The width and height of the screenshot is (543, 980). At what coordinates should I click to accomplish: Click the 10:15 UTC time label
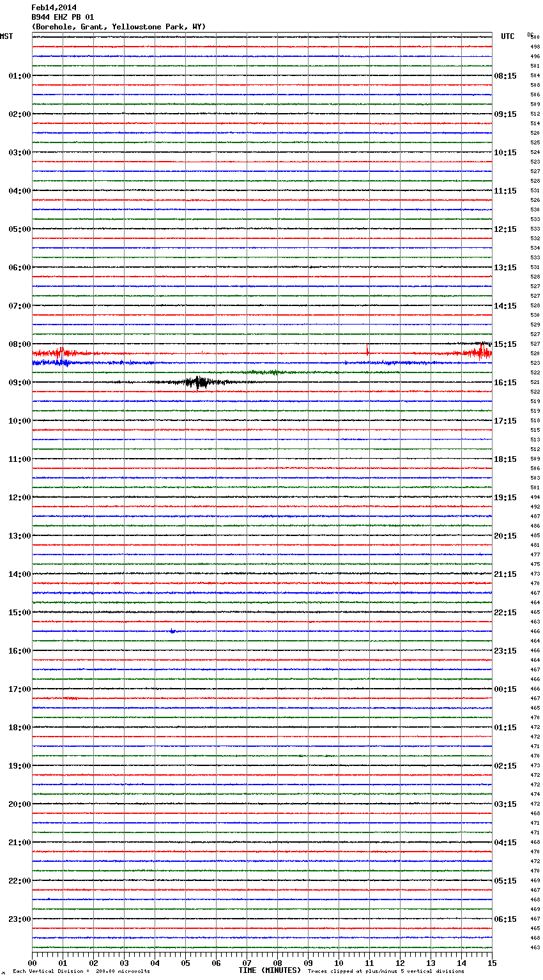(x=505, y=153)
